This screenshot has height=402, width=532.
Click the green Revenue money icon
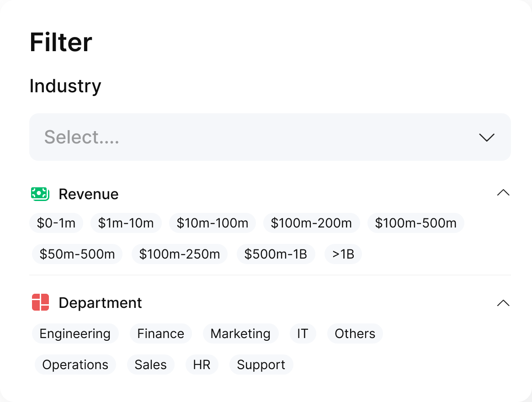pos(40,193)
